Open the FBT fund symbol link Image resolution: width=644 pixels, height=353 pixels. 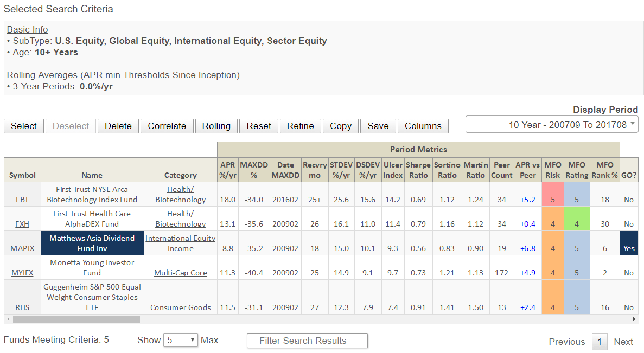coord(22,200)
